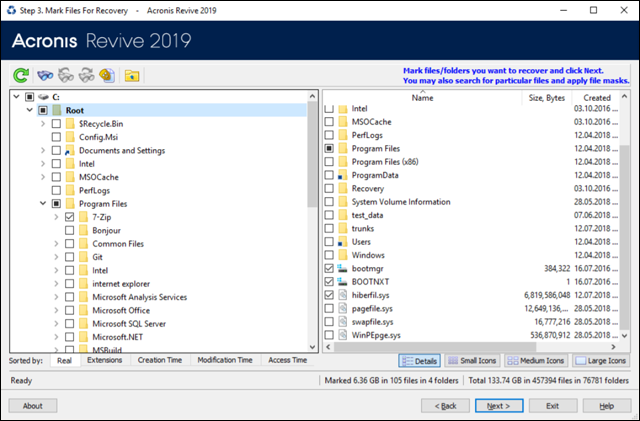
Task: Expand the internet explorer tree node
Action: pos(56,283)
